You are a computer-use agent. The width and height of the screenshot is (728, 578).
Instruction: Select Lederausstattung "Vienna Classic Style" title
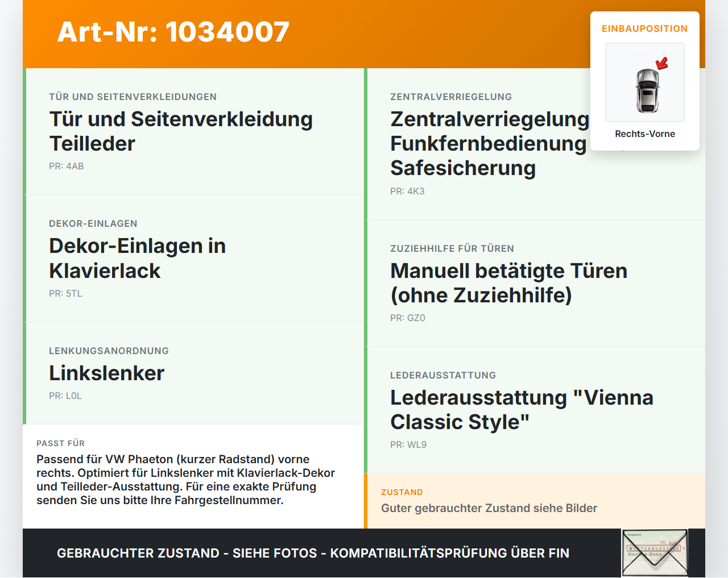522,410
